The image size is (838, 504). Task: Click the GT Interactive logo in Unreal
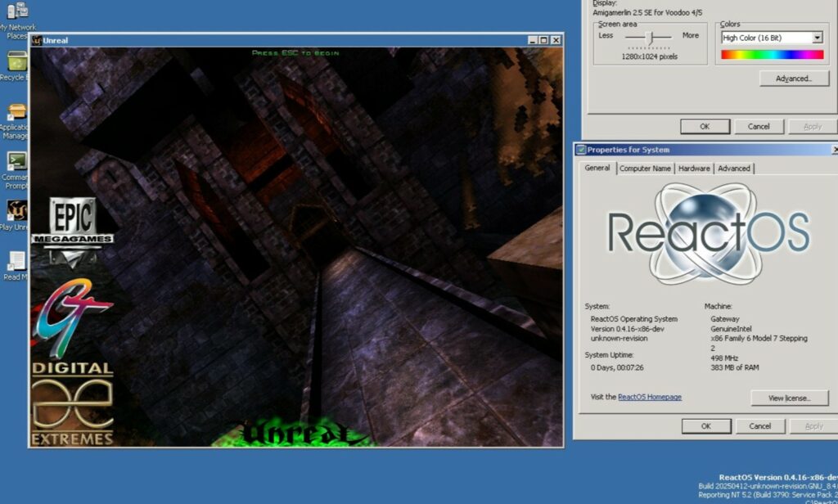click(72, 317)
